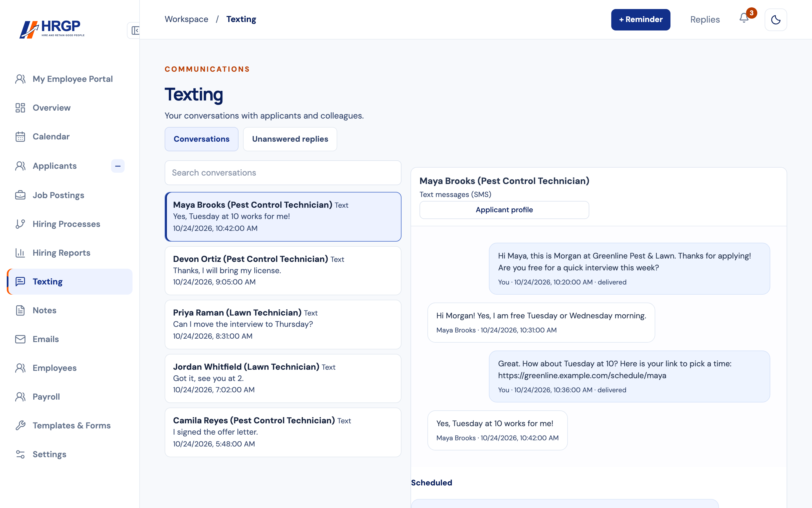Collapse the sidebar panel icon

pyautogui.click(x=135, y=30)
